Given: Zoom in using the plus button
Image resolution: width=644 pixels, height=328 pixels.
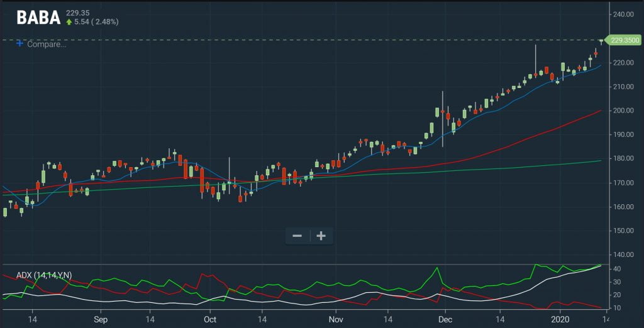Looking at the screenshot, I should point(321,236).
